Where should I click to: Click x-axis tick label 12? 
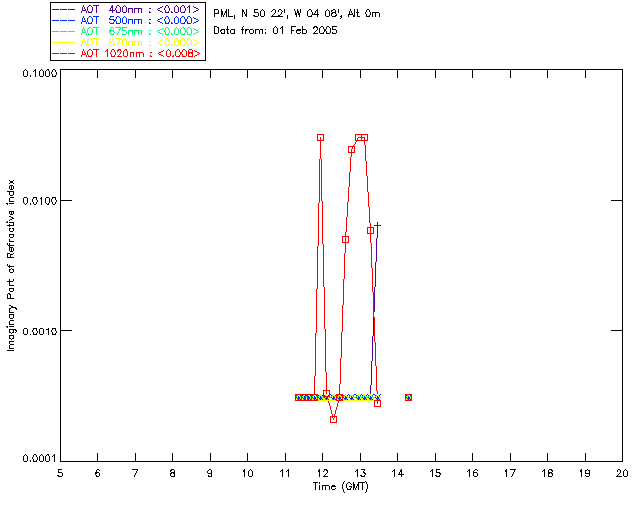[322, 473]
